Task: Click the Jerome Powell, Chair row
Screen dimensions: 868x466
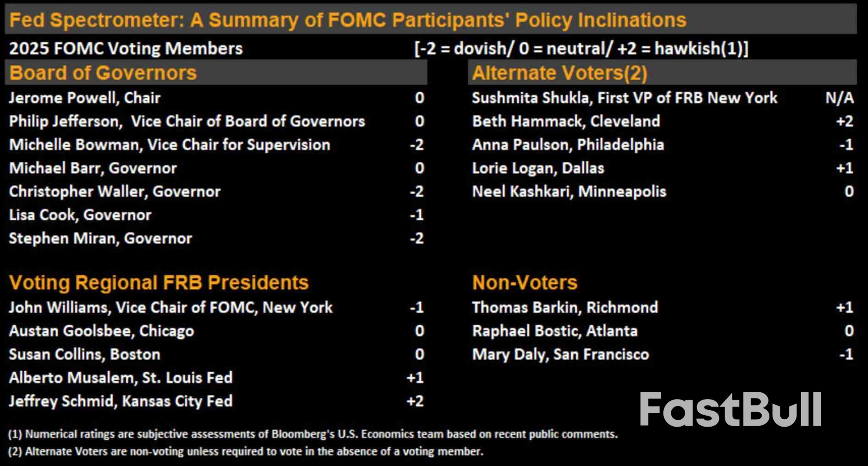Action: [85, 98]
